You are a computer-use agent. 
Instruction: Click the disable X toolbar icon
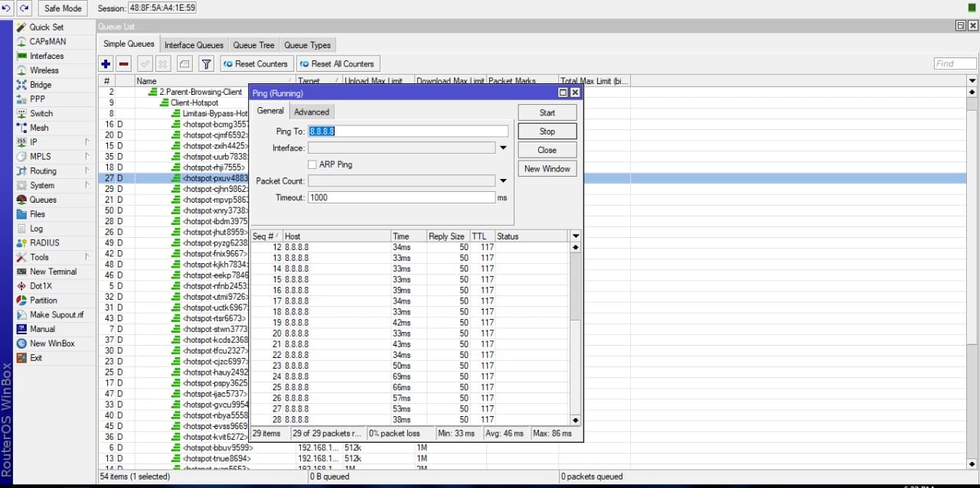tap(164, 64)
